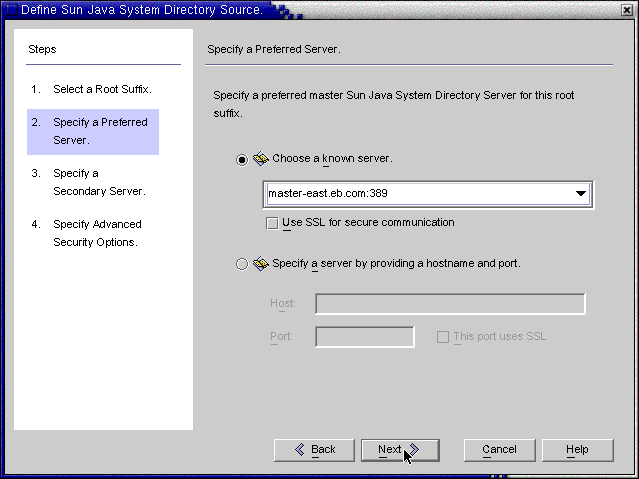The width and height of the screenshot is (639, 479).
Task: Open the known server dropdown arrow
Action: pos(581,194)
